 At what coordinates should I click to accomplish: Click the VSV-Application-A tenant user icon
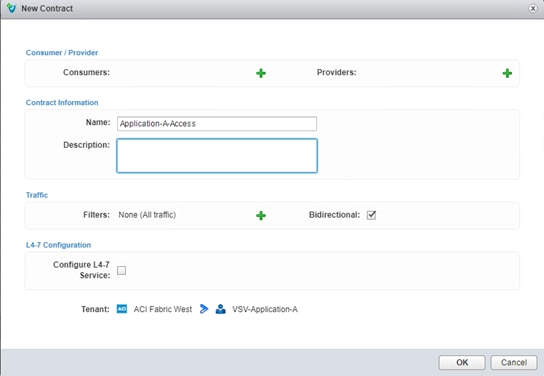221,309
